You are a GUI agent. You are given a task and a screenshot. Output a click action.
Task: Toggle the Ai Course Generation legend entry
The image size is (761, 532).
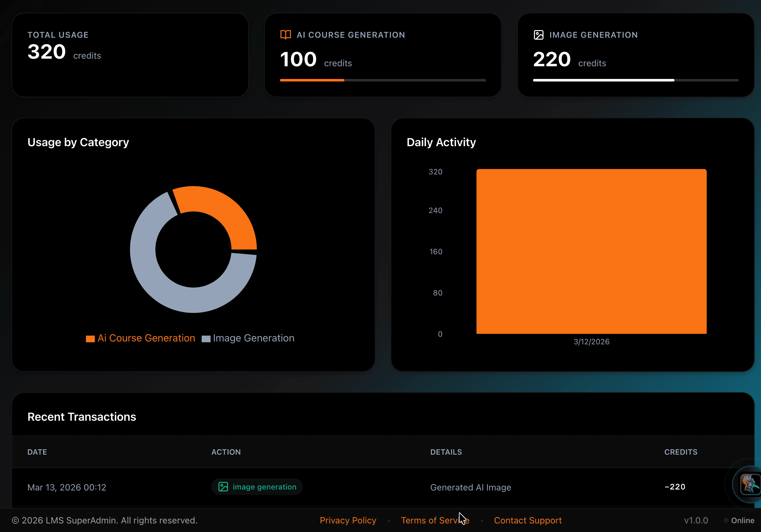pyautogui.click(x=146, y=338)
